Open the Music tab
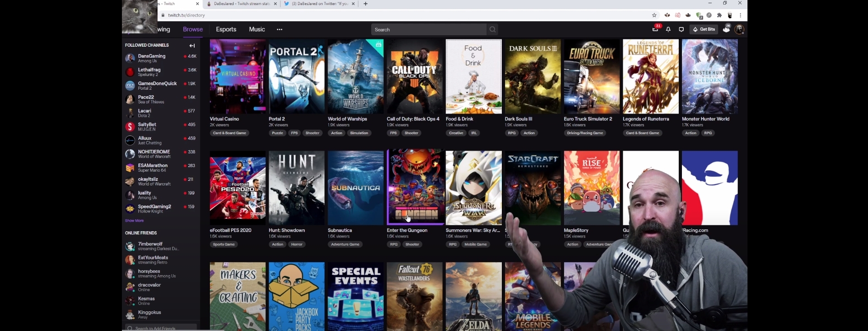Viewport: 868px width, 331px height. (257, 29)
